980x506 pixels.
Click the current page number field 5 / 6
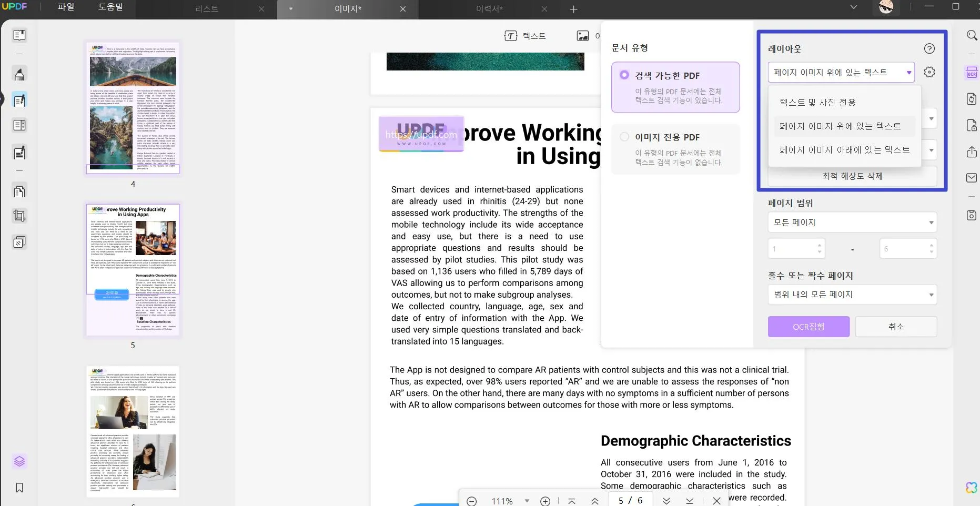tap(630, 501)
